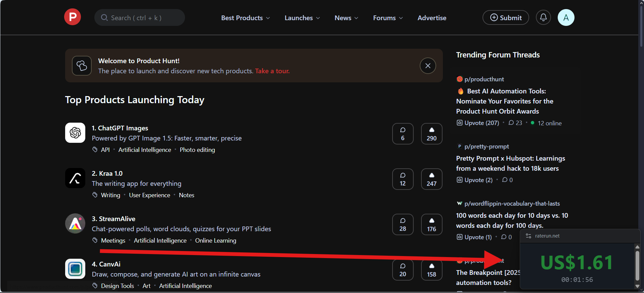
Task: Select the Photo editing tag
Action: (197, 150)
